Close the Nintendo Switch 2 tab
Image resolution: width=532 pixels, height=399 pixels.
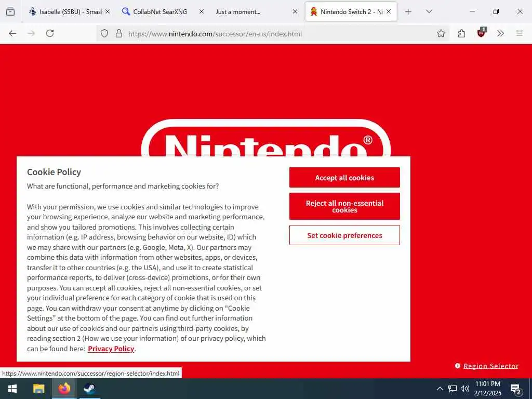(389, 11)
